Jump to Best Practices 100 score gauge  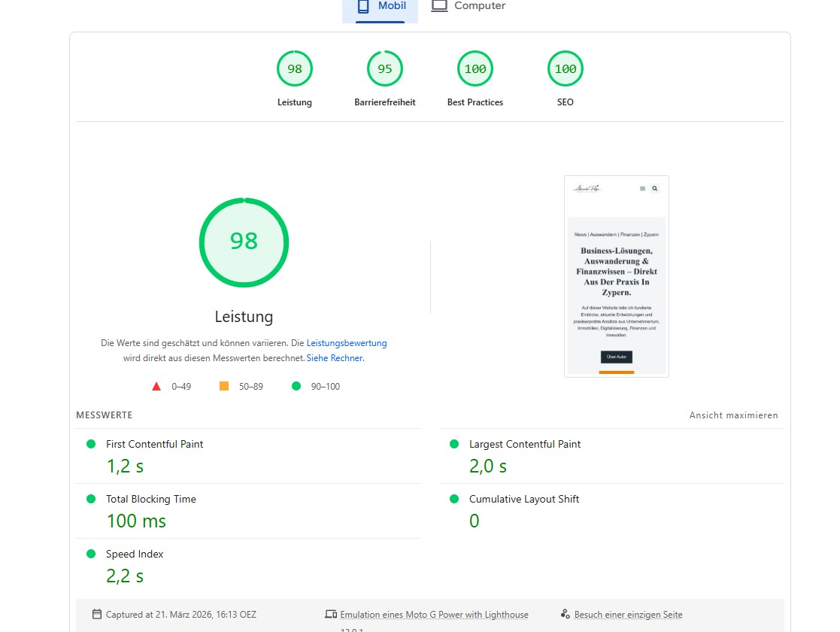tap(475, 69)
